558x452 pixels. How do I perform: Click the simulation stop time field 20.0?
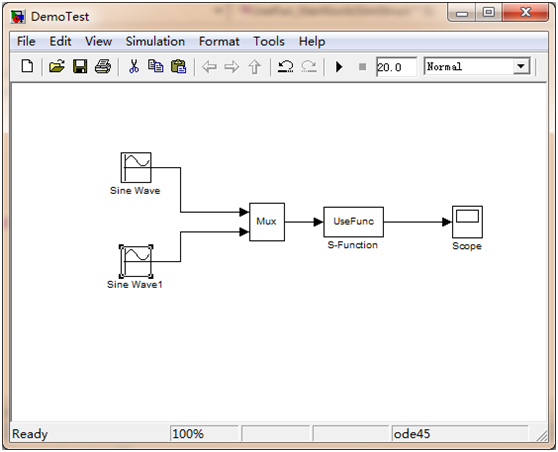pos(396,67)
